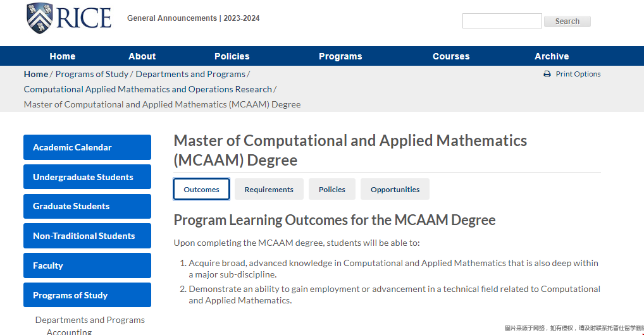This screenshot has height=335, width=644.
Task: Click the Search button
Action: 567,21
